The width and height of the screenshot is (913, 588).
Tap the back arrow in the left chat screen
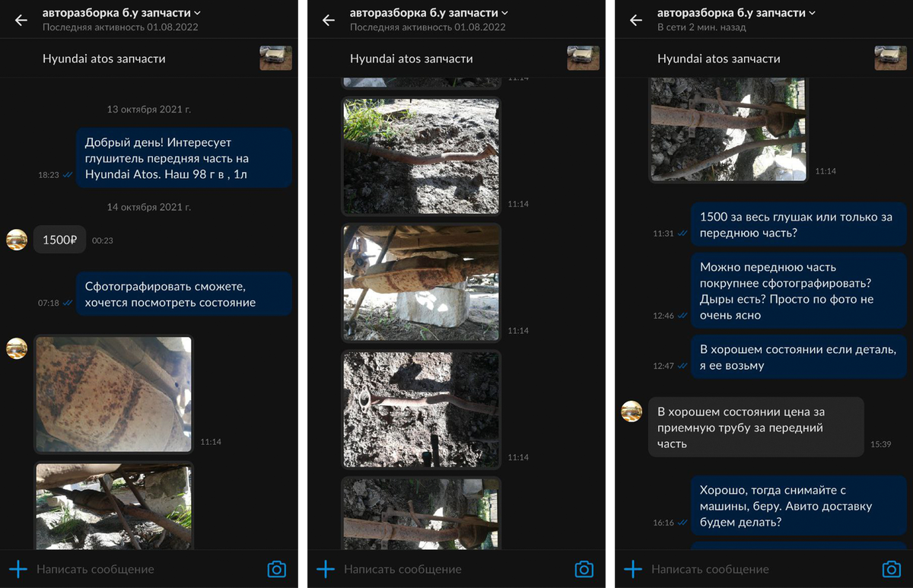pyautogui.click(x=21, y=20)
